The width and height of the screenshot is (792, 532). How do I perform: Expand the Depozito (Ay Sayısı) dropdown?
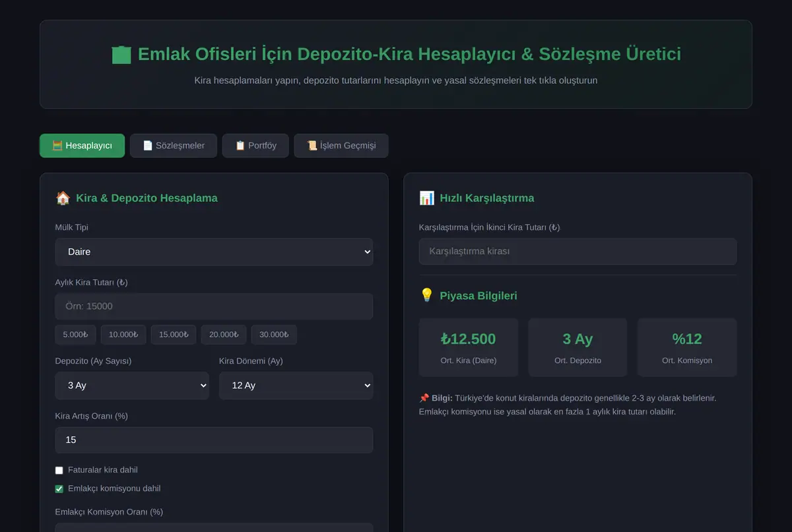pos(132,385)
